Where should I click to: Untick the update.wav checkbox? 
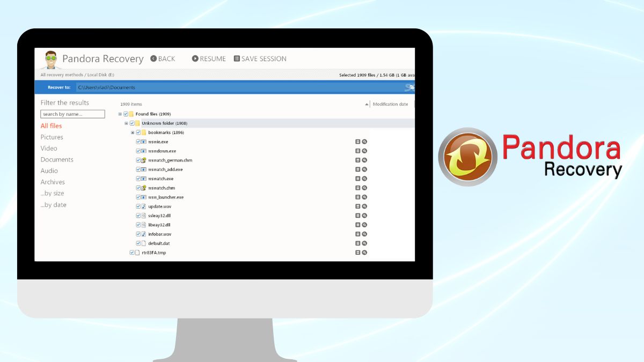138,206
